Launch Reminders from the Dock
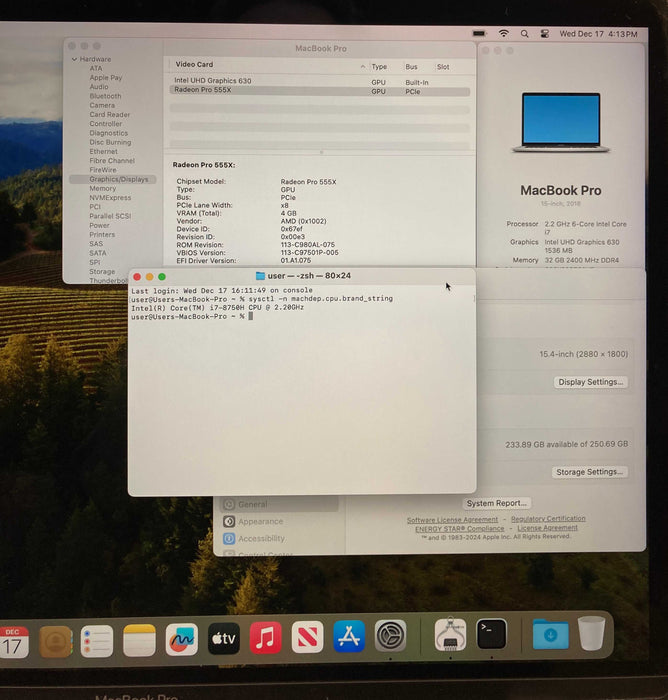Viewport: 668px width, 700px height. point(97,641)
